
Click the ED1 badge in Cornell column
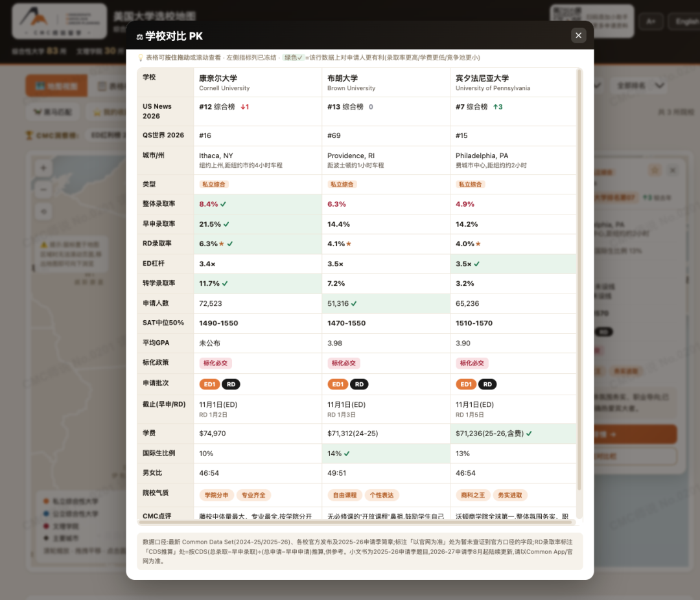[x=209, y=384]
